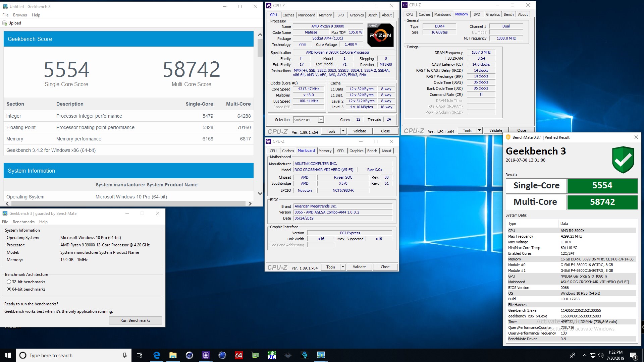The width and height of the screenshot is (644, 362).
Task: Switch to CPU-Z via purple taskbar icon
Action: (206, 355)
